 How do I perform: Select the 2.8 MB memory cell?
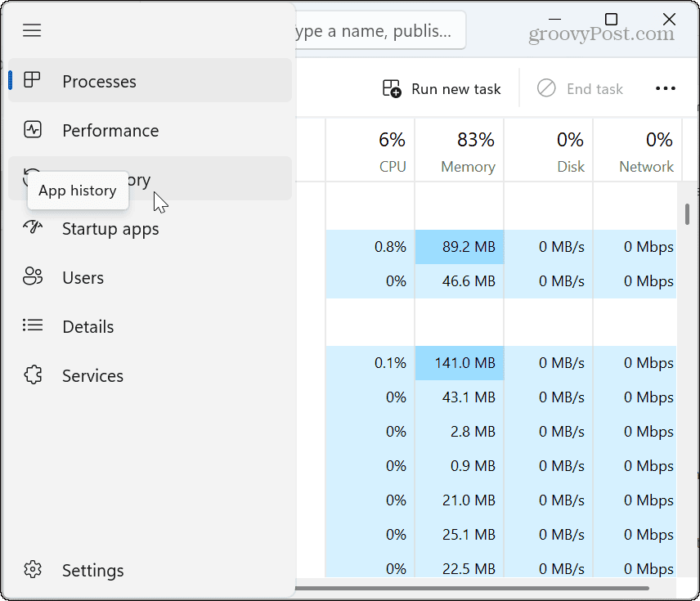460,432
